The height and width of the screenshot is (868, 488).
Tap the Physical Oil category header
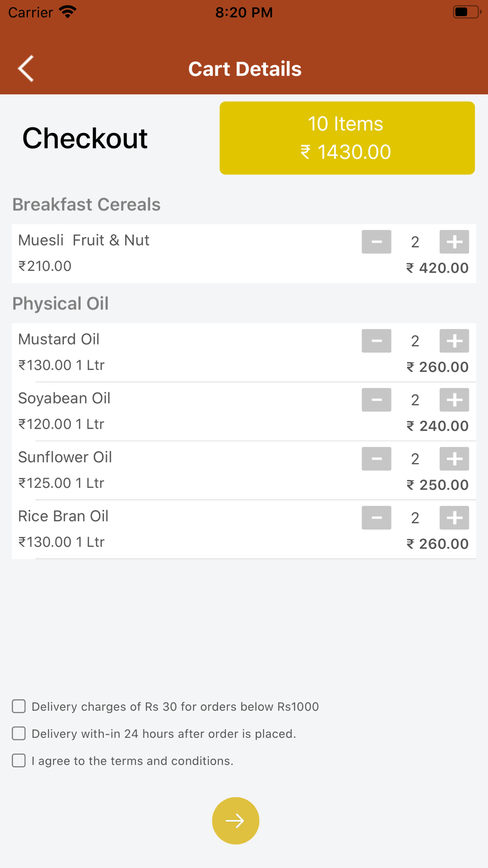[61, 304]
